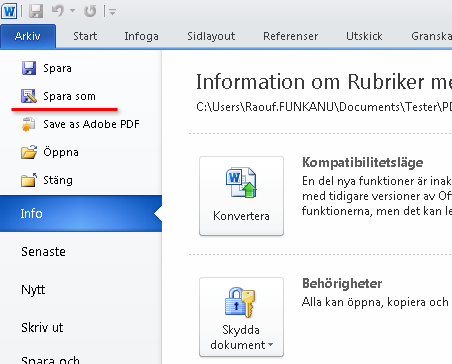
Task: Select Skriv ut in the sidebar
Action: point(42,327)
